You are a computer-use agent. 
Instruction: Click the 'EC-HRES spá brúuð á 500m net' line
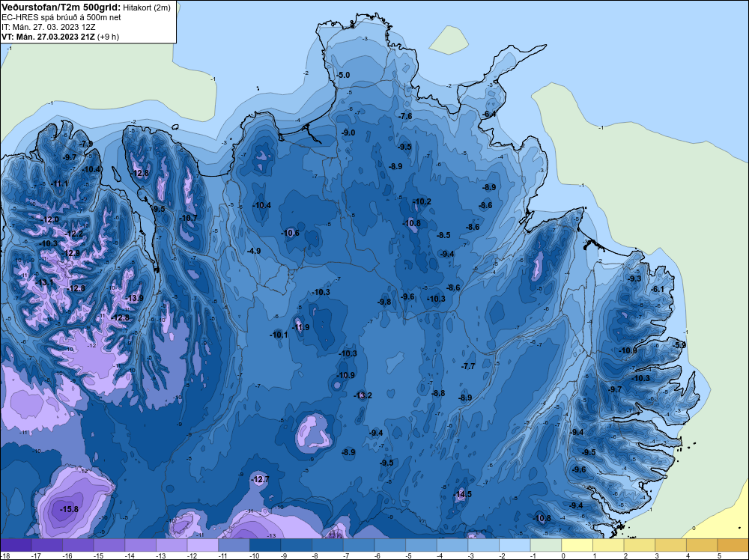point(61,18)
